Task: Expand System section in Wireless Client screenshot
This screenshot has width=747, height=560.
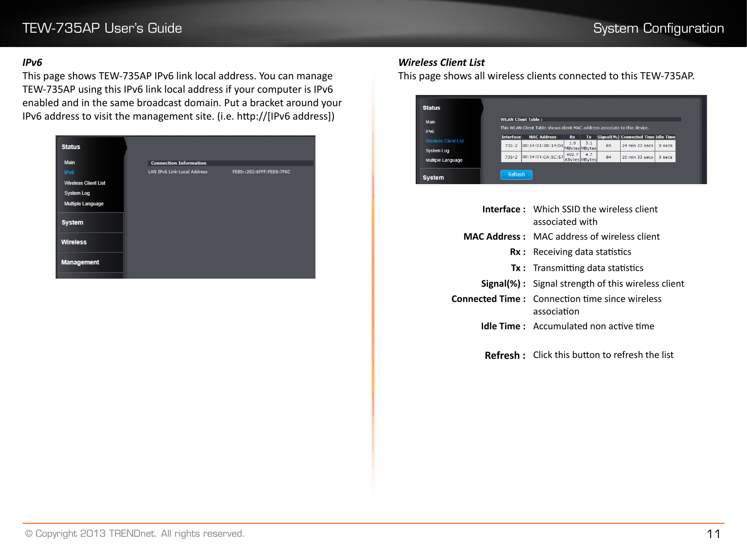Action: click(x=433, y=177)
